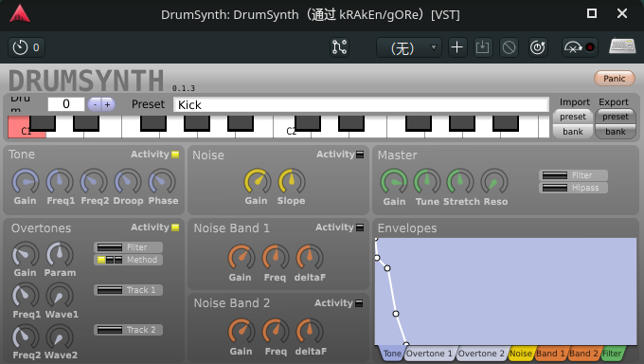Image resolution: width=644 pixels, height=364 pixels.
Task: Click the Noise Slope yellow knob
Action: [x=292, y=181]
